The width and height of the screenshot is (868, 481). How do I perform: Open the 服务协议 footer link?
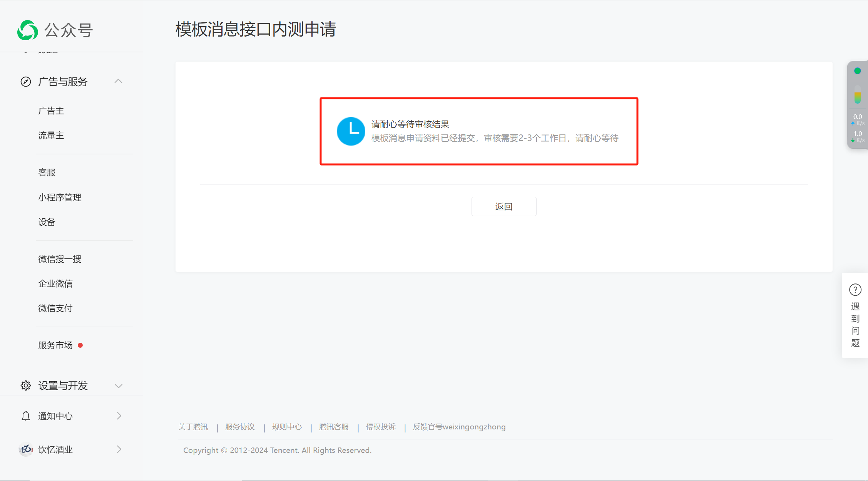tap(240, 427)
